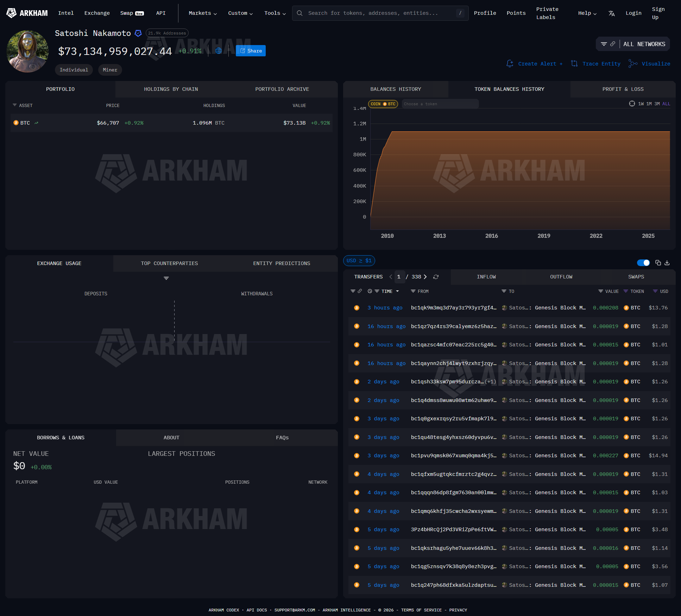Refresh the transfers list
The height and width of the screenshot is (616, 681).
436,277
